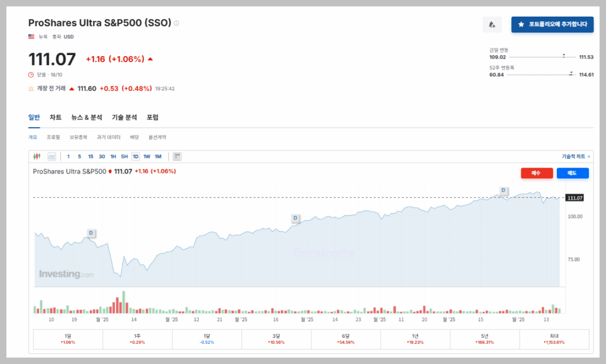The height and width of the screenshot is (364, 606).
Task: Click the info icon next to SSO title
Action: [176, 23]
